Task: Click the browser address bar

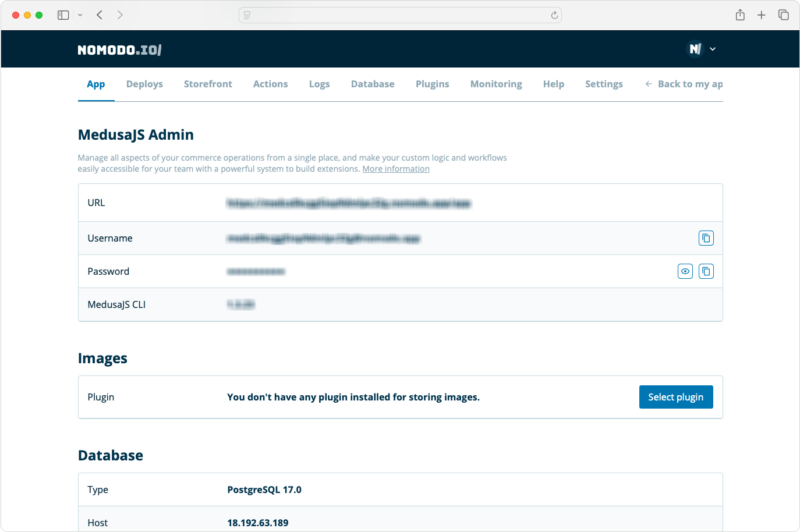Action: [400, 15]
